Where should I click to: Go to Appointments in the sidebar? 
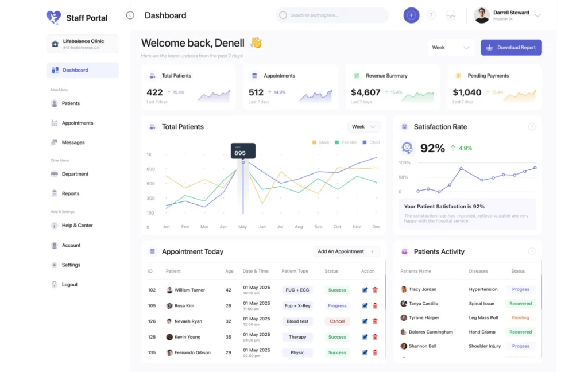[77, 123]
